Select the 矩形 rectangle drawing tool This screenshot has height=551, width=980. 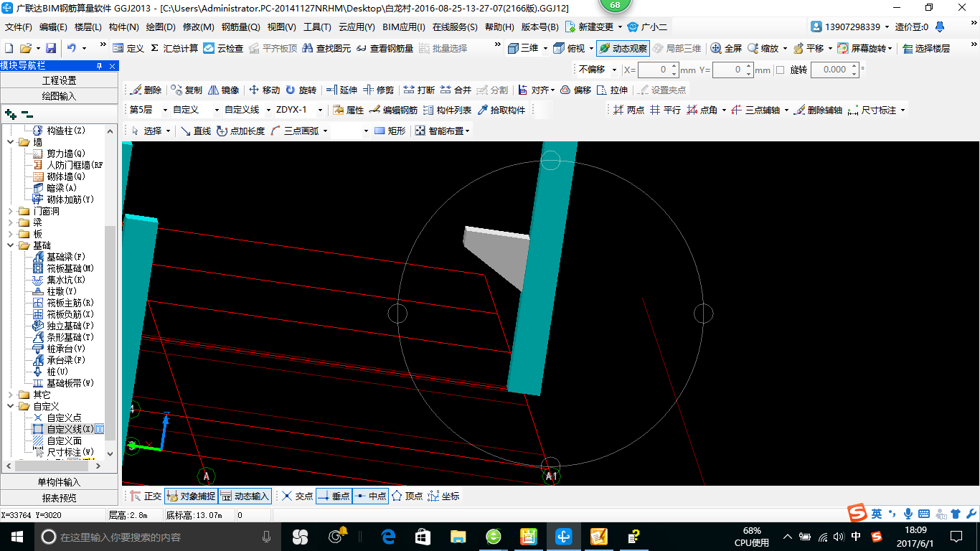coord(390,131)
